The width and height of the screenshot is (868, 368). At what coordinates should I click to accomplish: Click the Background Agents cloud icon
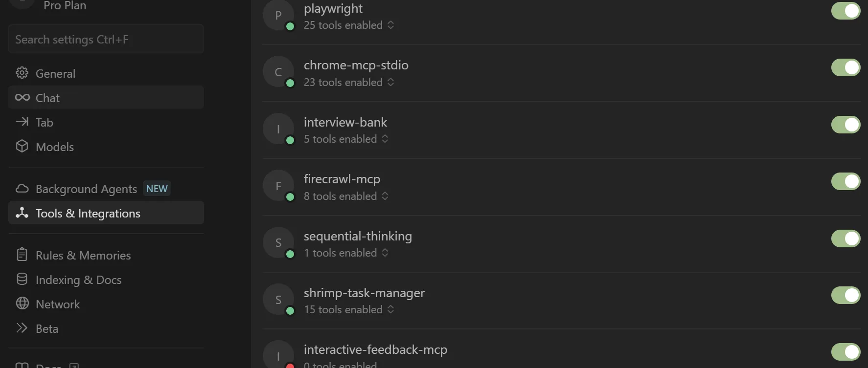(22, 189)
